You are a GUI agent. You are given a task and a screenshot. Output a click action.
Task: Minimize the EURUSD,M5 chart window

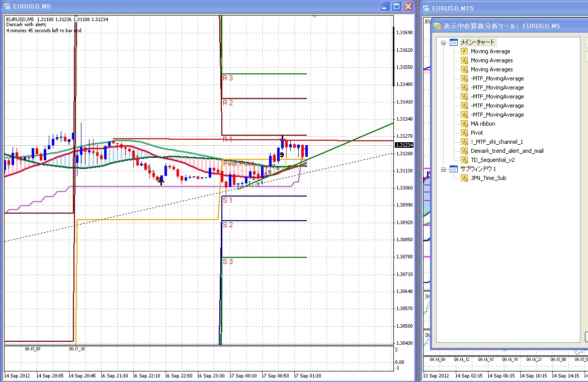tap(385, 7)
